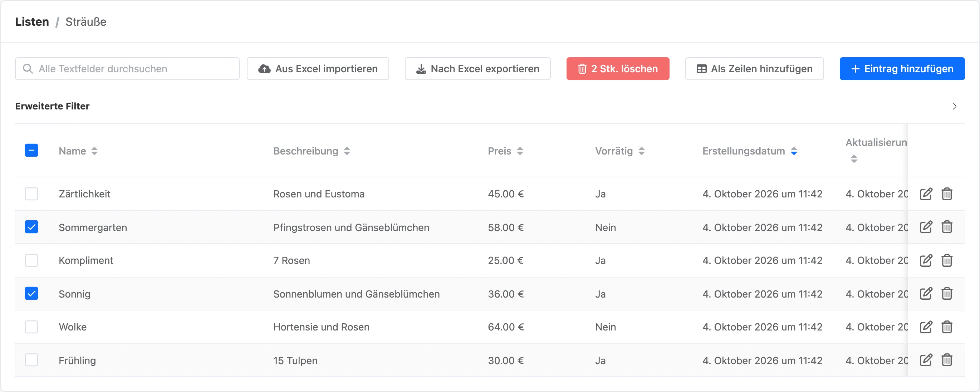Edit the Zärtlichkeit row
The image size is (980, 392).
926,194
